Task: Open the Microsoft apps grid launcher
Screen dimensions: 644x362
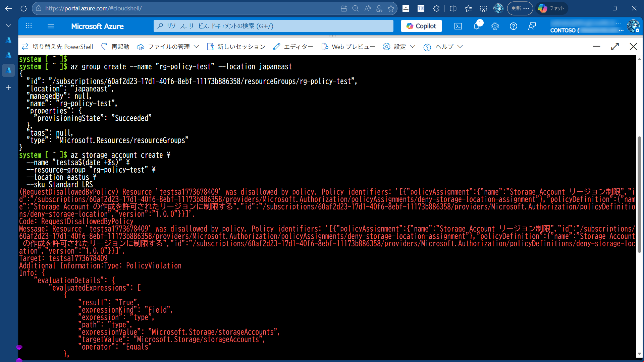Action: [29, 26]
